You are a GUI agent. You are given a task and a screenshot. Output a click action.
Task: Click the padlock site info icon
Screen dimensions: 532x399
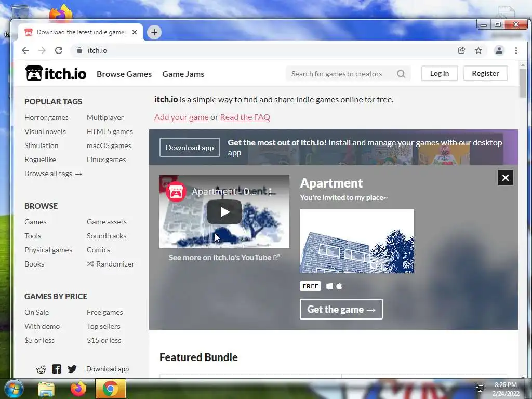[79, 50]
